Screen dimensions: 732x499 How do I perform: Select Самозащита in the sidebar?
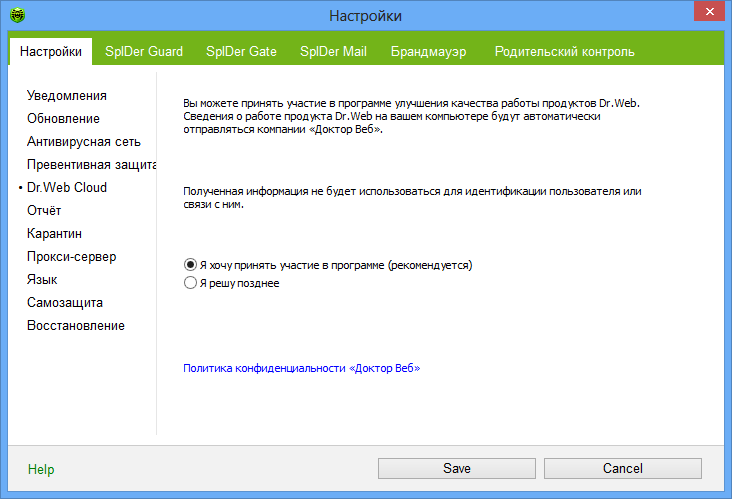(65, 302)
